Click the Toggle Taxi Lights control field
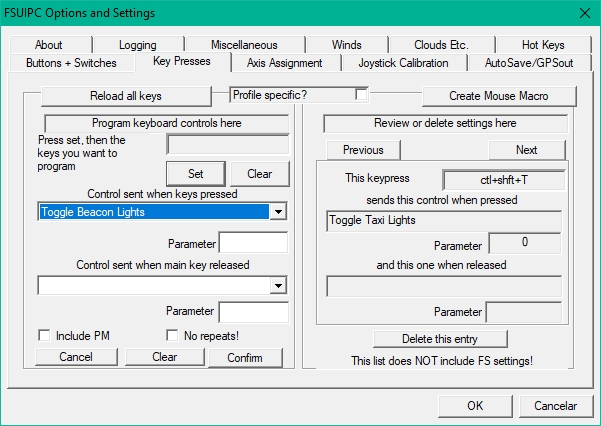The image size is (601, 426). pos(444,220)
